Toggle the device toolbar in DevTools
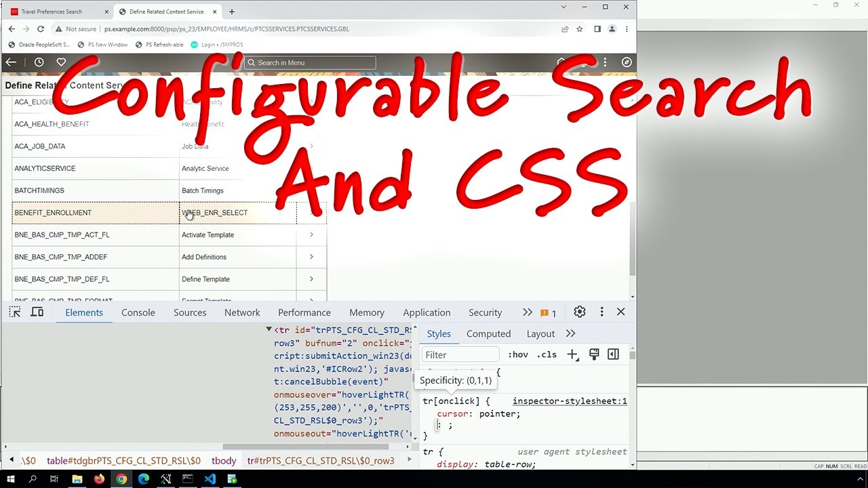Screen dimensions: 868x488 37,312
